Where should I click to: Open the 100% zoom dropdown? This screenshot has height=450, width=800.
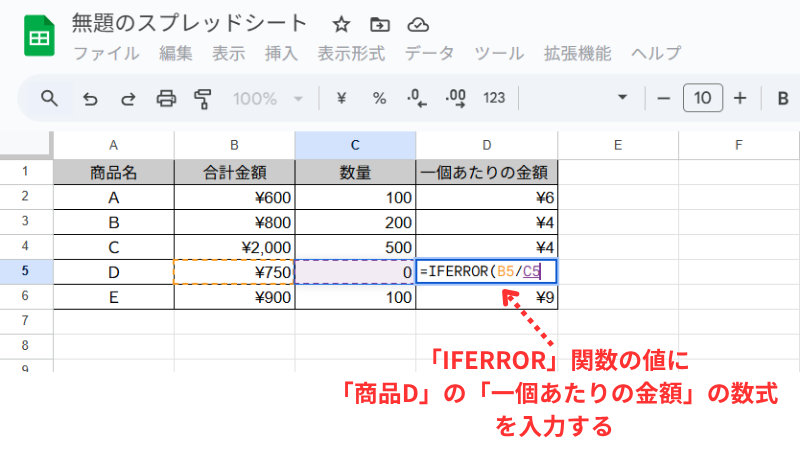[x=267, y=98]
